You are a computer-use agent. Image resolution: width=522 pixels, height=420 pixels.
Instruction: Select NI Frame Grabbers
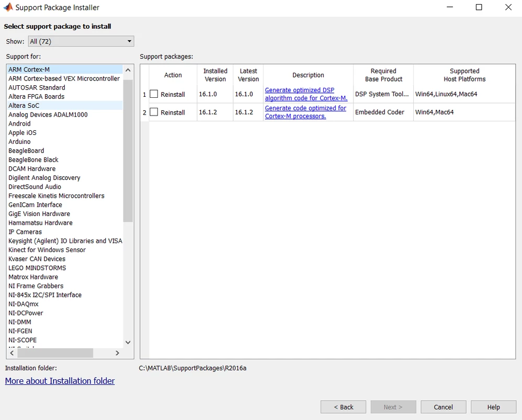65,286
